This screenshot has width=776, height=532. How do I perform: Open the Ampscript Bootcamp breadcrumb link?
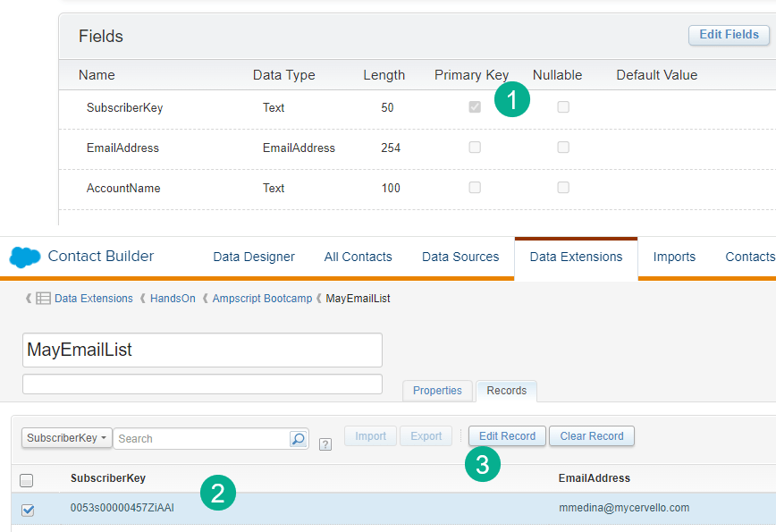(262, 299)
